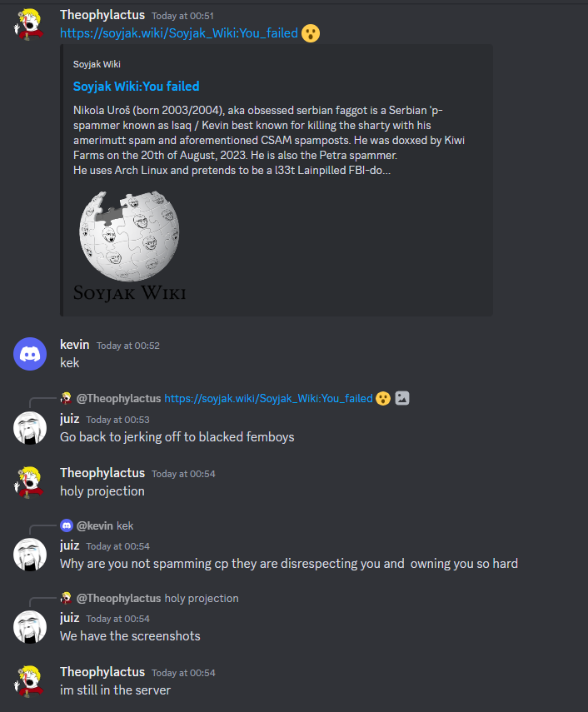This screenshot has height=712, width=588.
Task: Click Theophylactus username above "holy projection"
Action: 102,473
